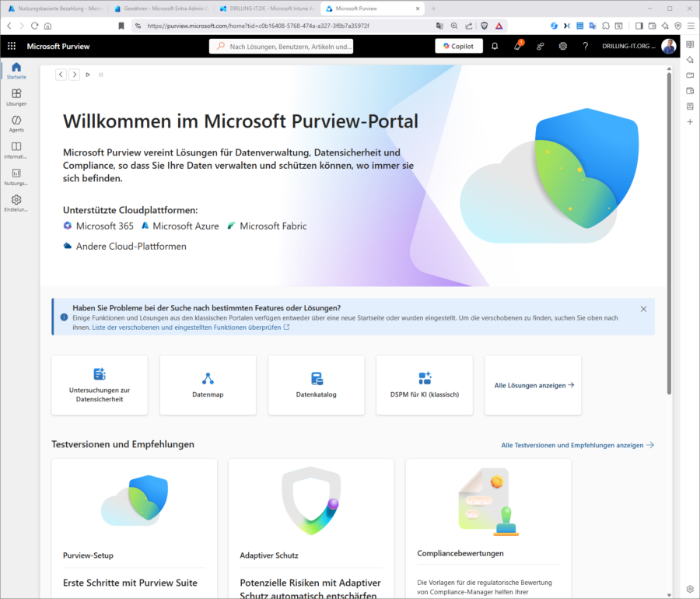This screenshot has width=700, height=599.
Task: Open the Compliancebewertungen card
Action: click(x=488, y=528)
